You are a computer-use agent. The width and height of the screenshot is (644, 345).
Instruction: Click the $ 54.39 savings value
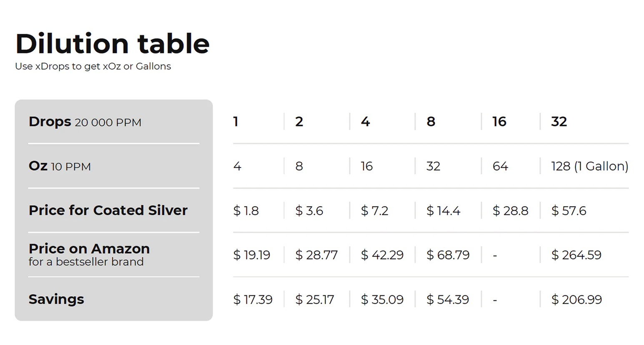pos(448,300)
